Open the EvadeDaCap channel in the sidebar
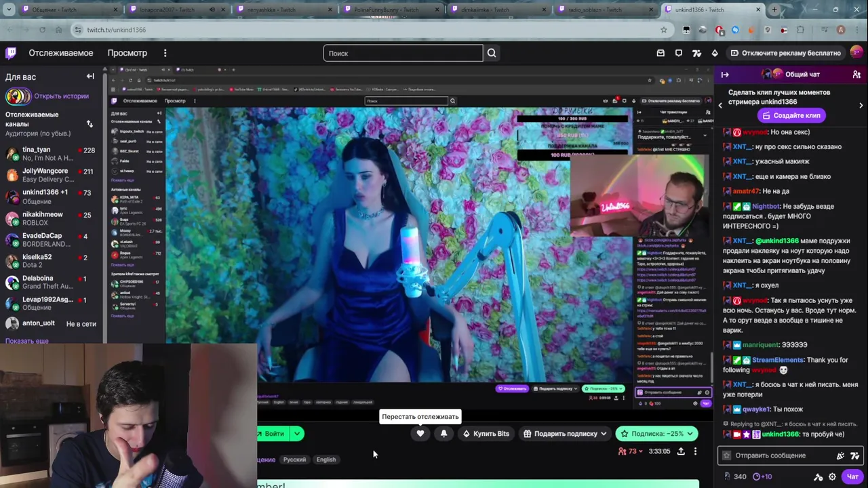The width and height of the screenshot is (868, 488). pos(51,240)
